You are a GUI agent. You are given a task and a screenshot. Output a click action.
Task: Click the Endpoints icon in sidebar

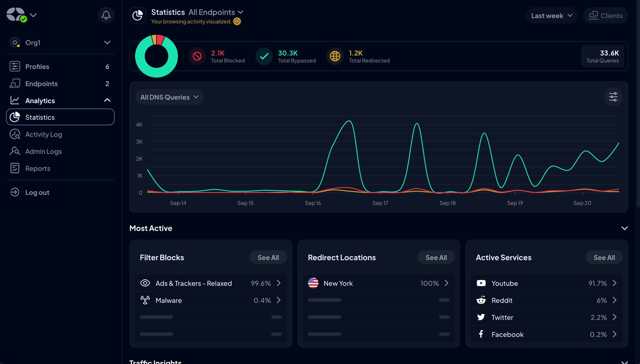pyautogui.click(x=15, y=83)
